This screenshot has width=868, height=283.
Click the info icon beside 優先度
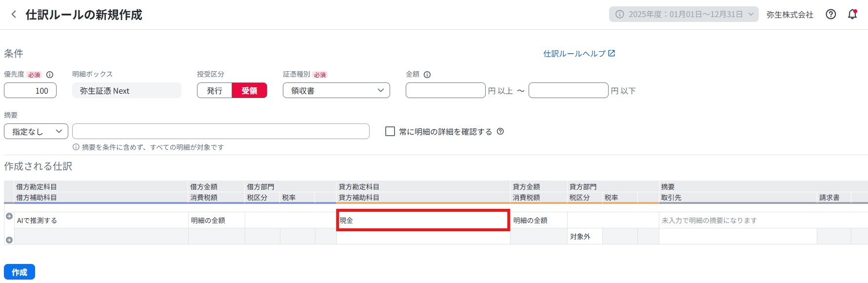pyautogui.click(x=50, y=75)
